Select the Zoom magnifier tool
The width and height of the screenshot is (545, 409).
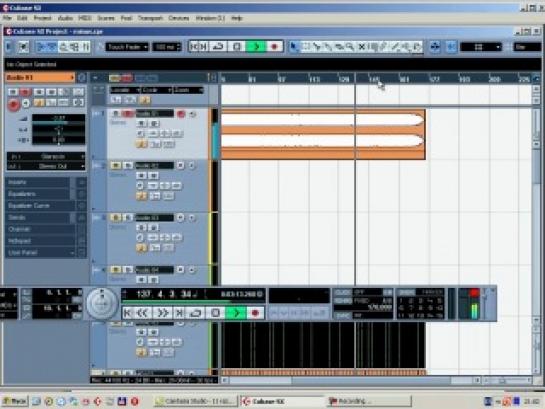(350, 47)
